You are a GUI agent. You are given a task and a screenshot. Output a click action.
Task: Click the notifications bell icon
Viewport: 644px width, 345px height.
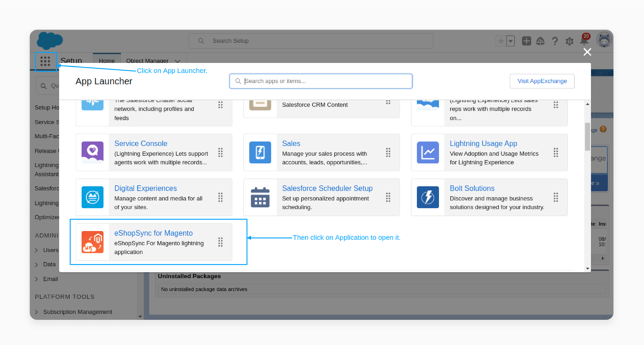(584, 40)
